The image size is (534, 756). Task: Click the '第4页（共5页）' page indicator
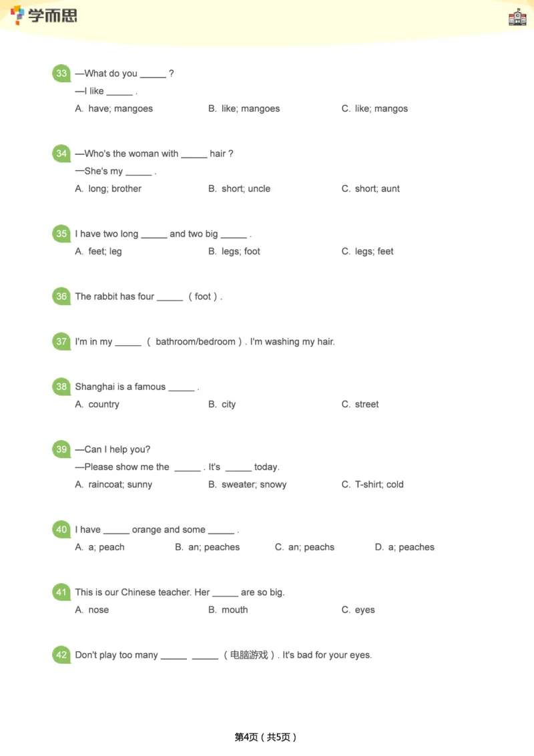coord(266,737)
